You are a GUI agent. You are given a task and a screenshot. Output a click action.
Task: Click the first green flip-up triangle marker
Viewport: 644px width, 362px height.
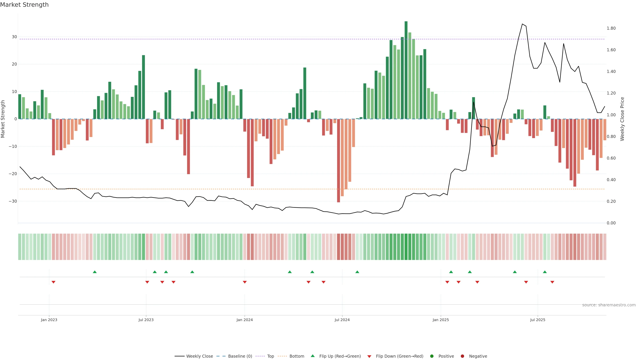click(95, 272)
